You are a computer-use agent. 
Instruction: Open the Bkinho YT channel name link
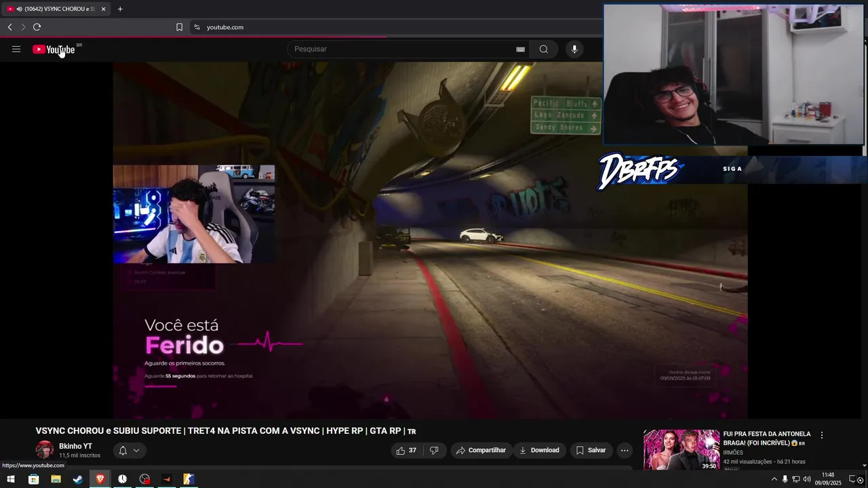[75, 446]
